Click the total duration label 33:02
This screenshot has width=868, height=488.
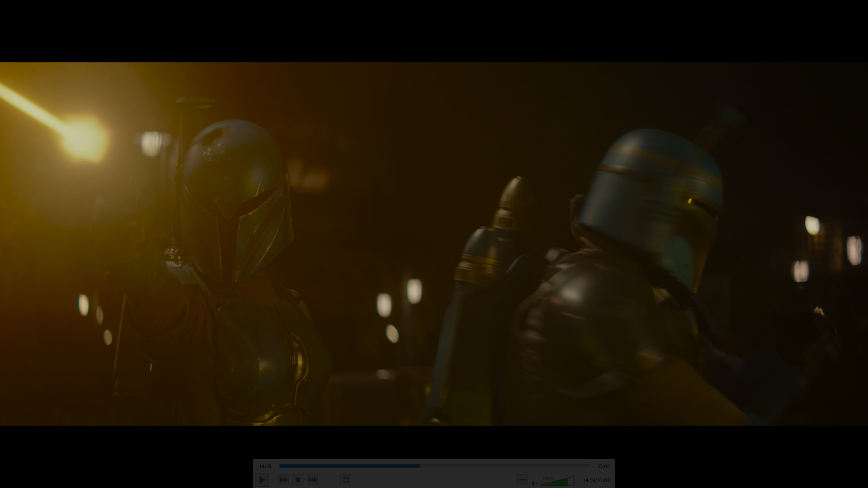[603, 466]
